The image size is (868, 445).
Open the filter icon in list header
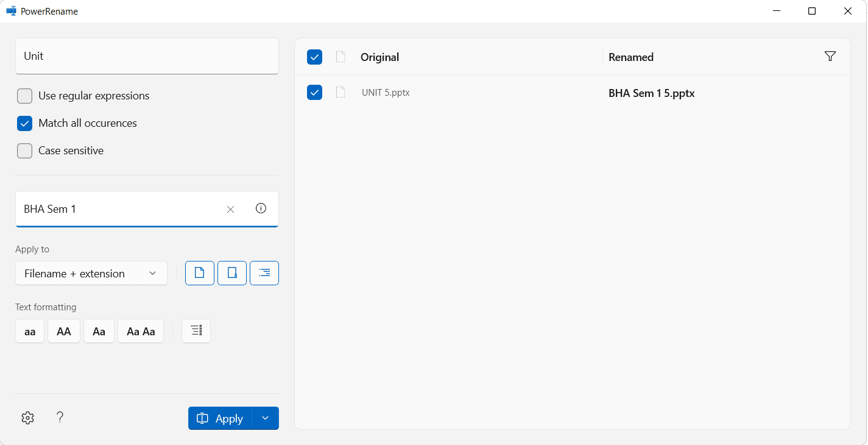coord(830,57)
